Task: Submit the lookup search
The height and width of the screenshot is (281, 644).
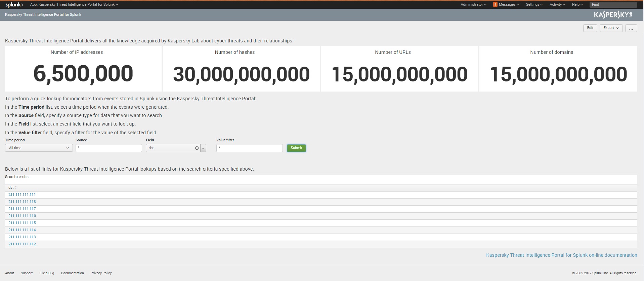Action: tap(296, 148)
